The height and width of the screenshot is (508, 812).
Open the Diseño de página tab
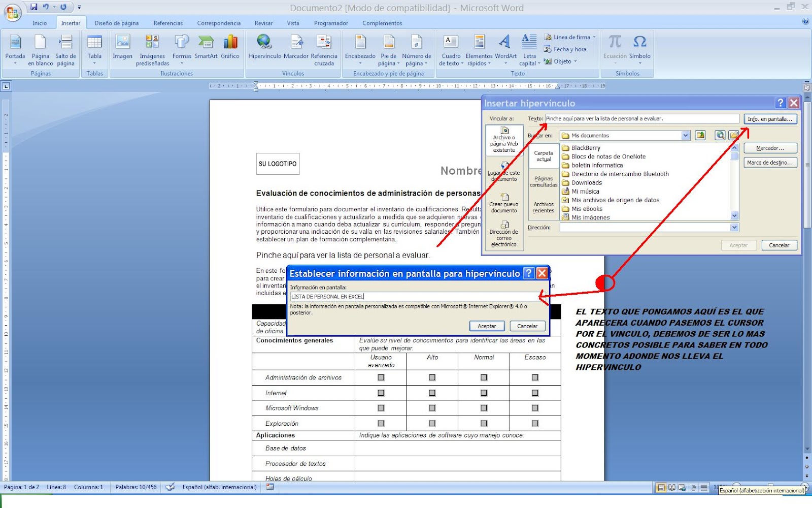tap(117, 23)
